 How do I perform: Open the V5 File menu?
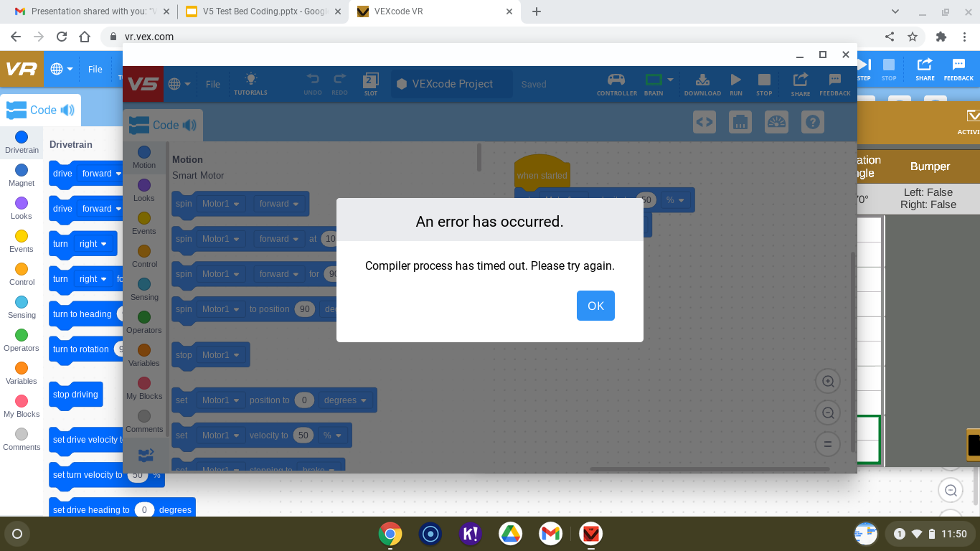coord(213,84)
